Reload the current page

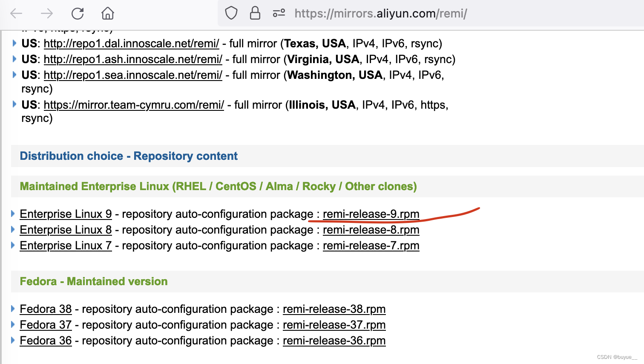(x=78, y=14)
